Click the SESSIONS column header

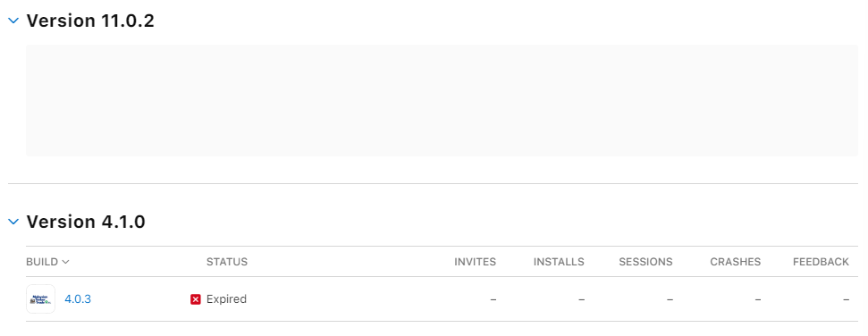click(646, 262)
